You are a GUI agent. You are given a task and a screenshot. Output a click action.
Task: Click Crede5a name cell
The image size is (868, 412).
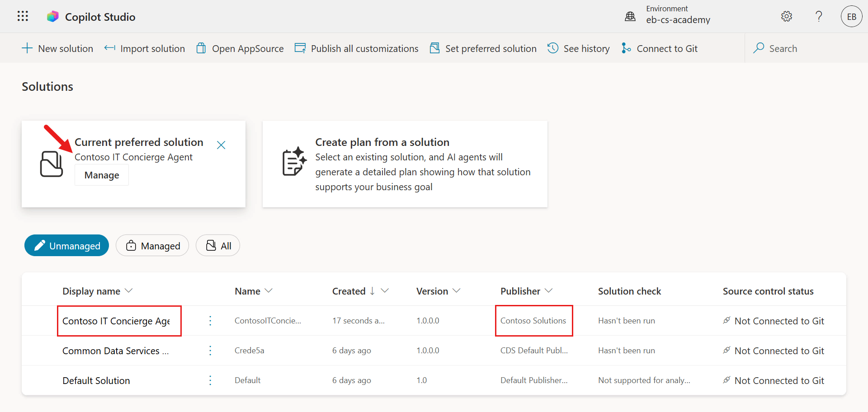pos(250,351)
